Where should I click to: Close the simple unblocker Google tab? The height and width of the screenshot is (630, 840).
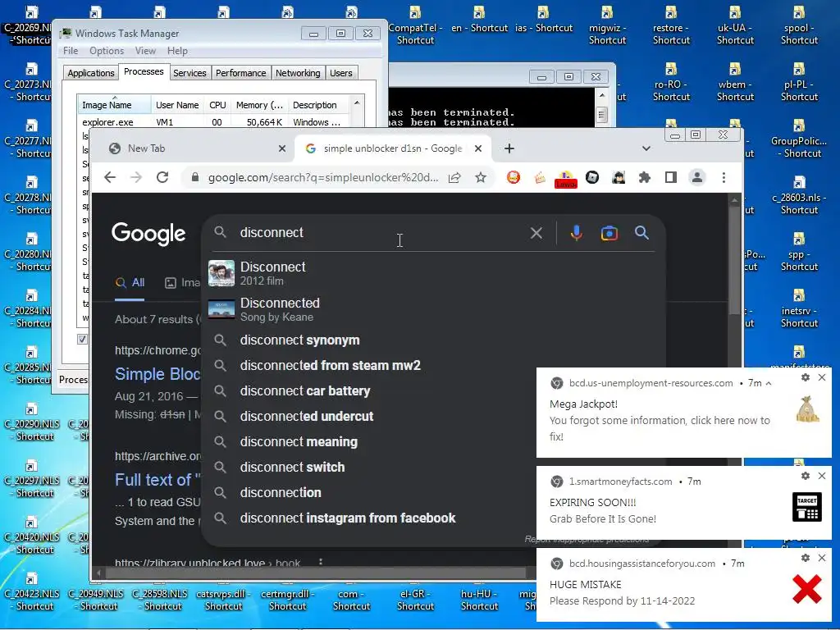478,148
